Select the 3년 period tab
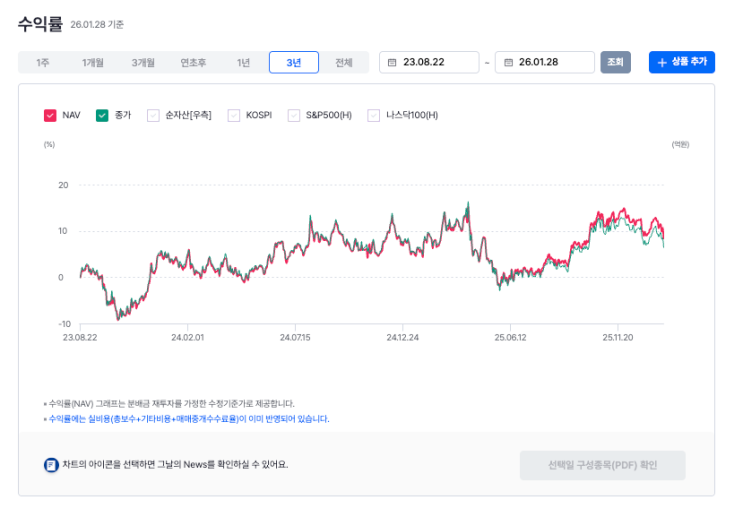 [x=294, y=63]
